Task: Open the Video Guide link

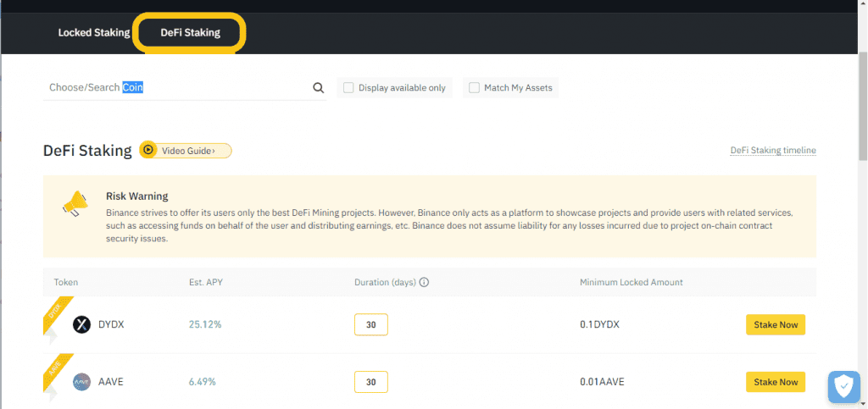Action: pyautogui.click(x=188, y=151)
